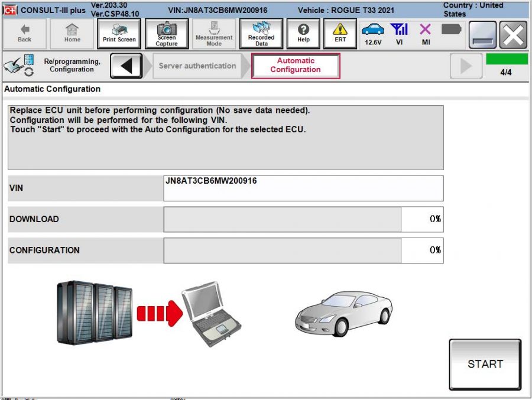
Task: Open the Help icon
Action: click(x=303, y=34)
